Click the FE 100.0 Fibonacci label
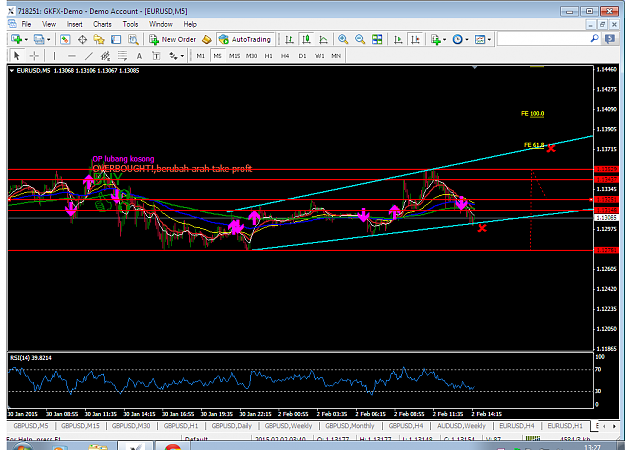 pos(533,114)
